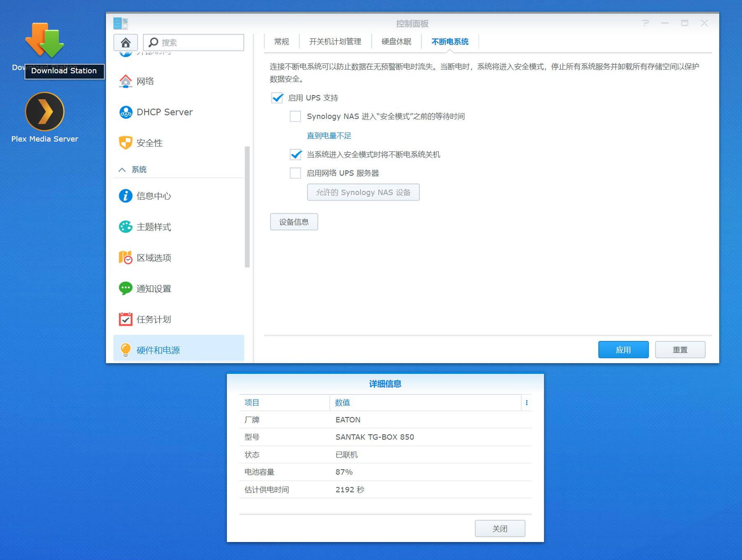Screen dimensions: 742x560
Task: Open DHCP Server settings
Action: tap(164, 112)
